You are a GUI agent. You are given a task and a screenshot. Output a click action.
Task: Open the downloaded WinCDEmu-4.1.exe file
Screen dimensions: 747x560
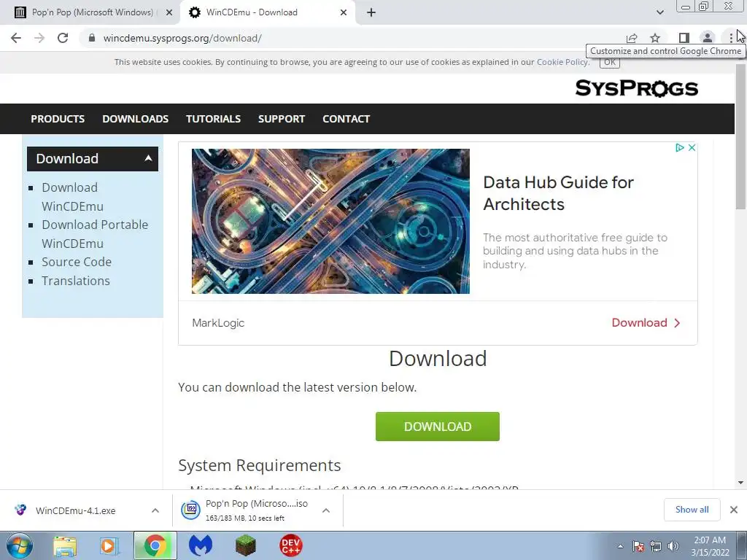coord(75,511)
